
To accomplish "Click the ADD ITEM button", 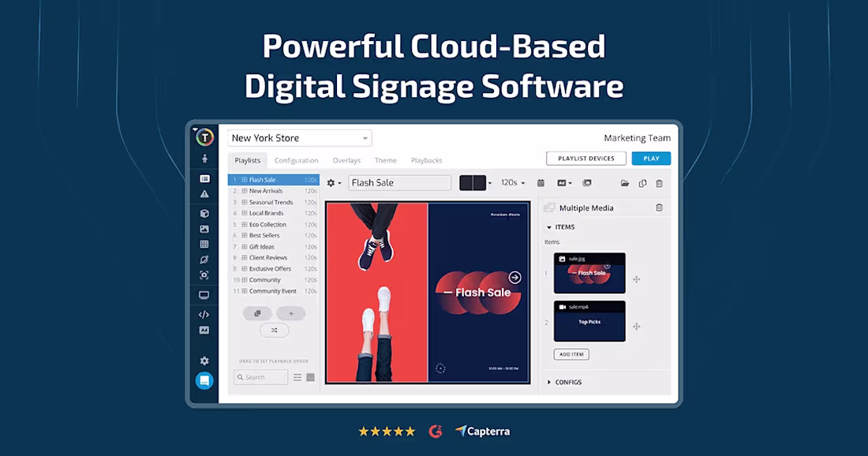I will pos(571,354).
